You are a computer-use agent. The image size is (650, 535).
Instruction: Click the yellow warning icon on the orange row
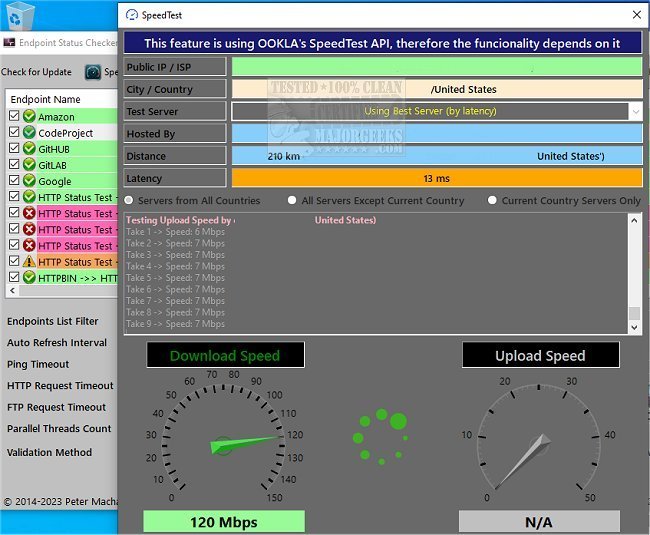tap(29, 261)
